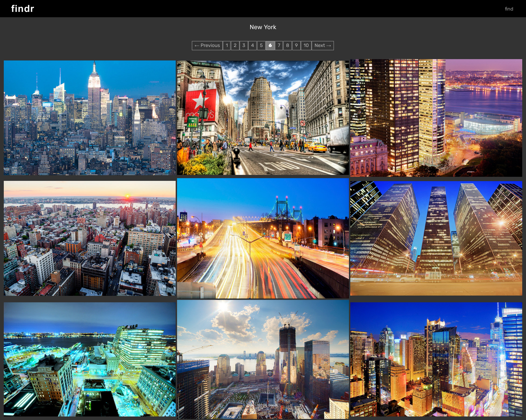Screen dimensions: 526x420
Task: Open highway light trails bridge photo
Action: [263, 238]
